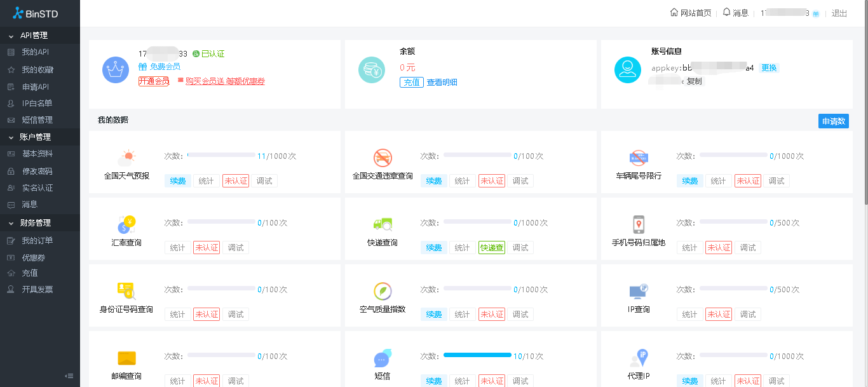The height and width of the screenshot is (387, 868).
Task: Click 更换 next to the appkey
Action: point(769,68)
